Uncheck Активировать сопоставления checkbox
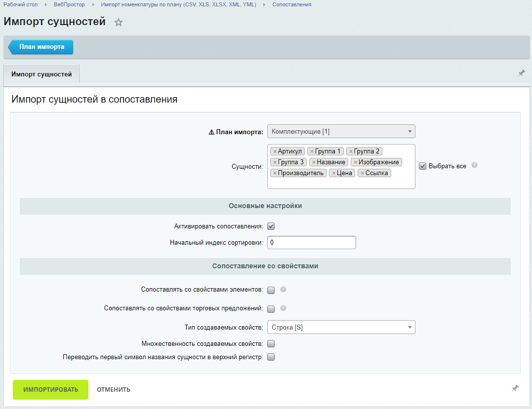This screenshot has height=409, width=532. (271, 226)
